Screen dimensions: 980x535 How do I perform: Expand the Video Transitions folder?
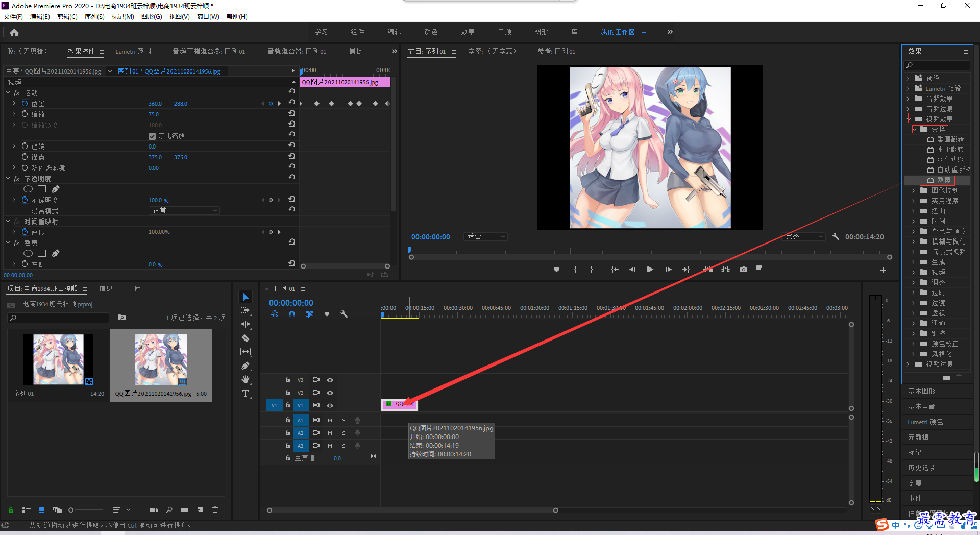coord(908,364)
